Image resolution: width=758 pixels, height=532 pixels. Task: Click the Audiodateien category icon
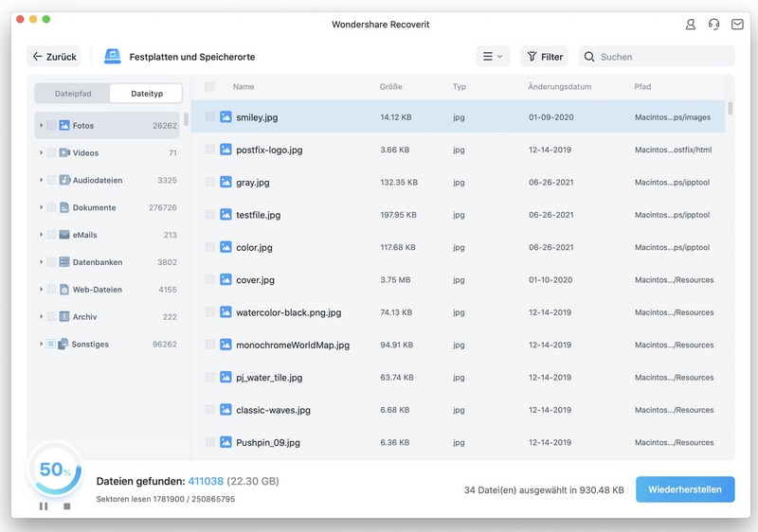click(64, 180)
